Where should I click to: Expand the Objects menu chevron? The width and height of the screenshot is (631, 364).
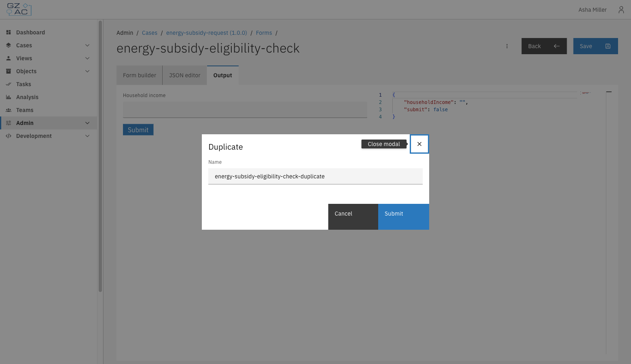pyautogui.click(x=87, y=71)
